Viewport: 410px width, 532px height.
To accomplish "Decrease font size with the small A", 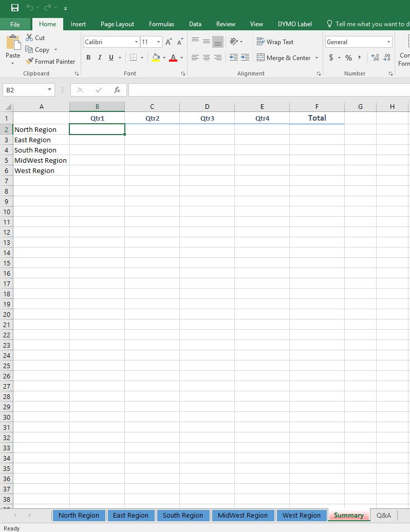I will click(180, 42).
